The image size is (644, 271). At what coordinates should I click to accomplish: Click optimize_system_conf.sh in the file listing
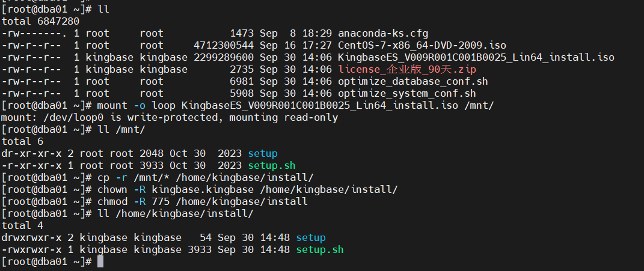coord(406,94)
